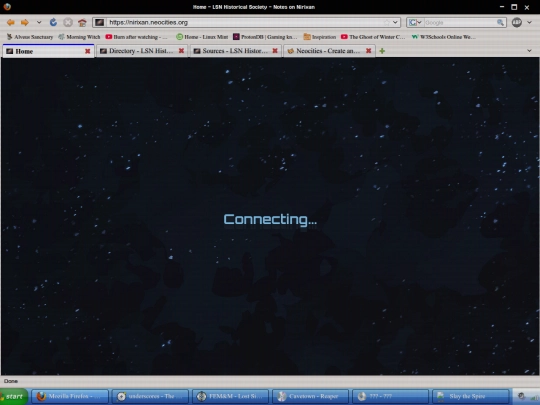Show the list of all tabs arrow
Image resolution: width=540 pixels, height=405 pixels.
[529, 51]
